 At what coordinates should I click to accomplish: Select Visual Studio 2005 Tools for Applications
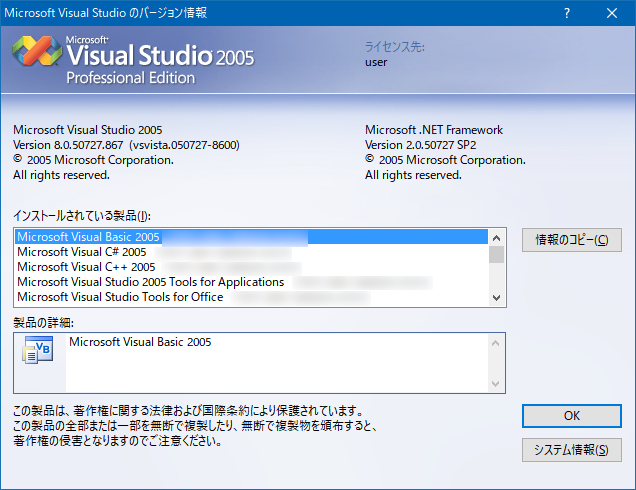(x=251, y=282)
